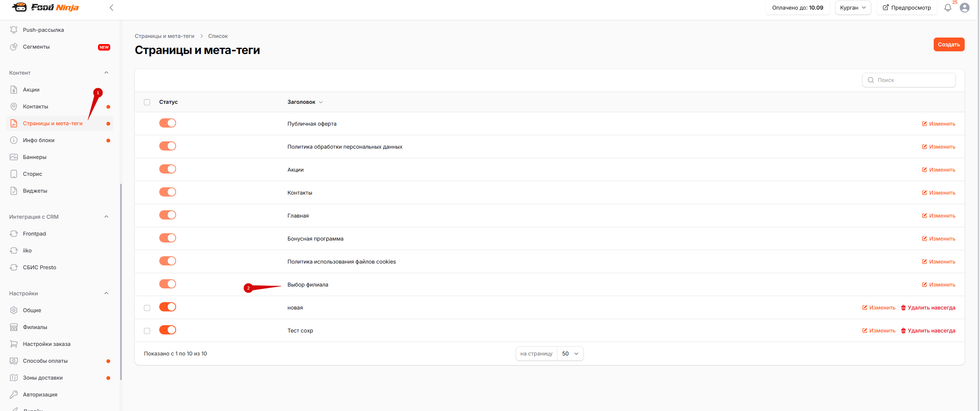Click the Настройки заказа cart icon
980x411 pixels.
tap(14, 344)
